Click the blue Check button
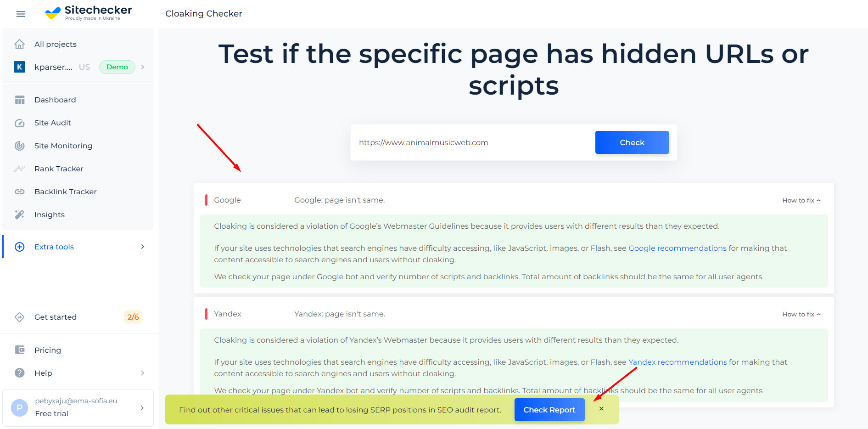 (x=632, y=142)
